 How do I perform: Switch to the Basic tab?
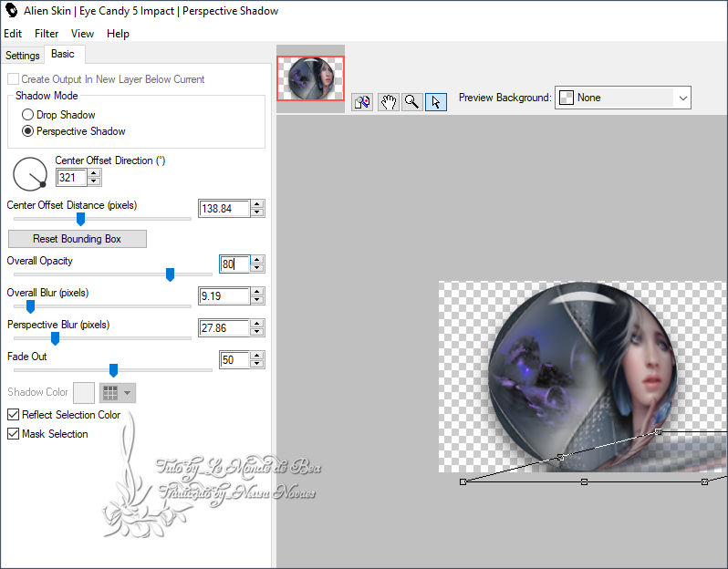tap(63, 54)
